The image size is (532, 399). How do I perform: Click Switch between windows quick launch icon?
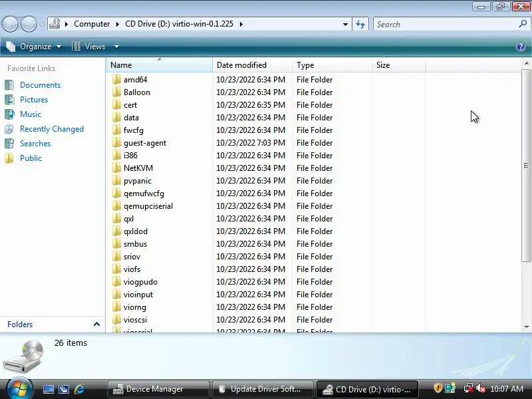pyautogui.click(x=64, y=389)
